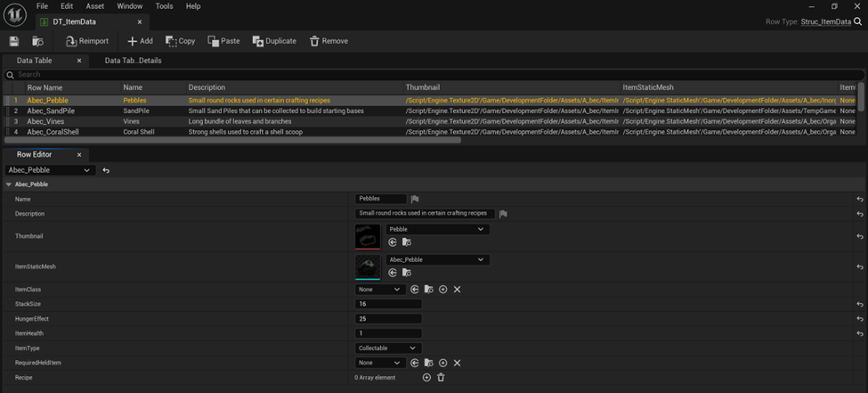The height and width of the screenshot is (393, 868).
Task: Switch to the Data Table Details tab
Action: click(x=133, y=61)
